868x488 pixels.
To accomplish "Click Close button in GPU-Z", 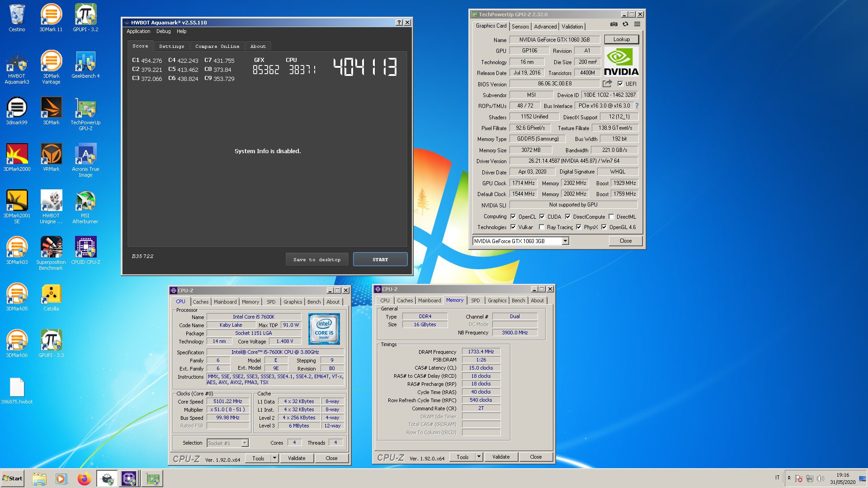I will click(626, 241).
